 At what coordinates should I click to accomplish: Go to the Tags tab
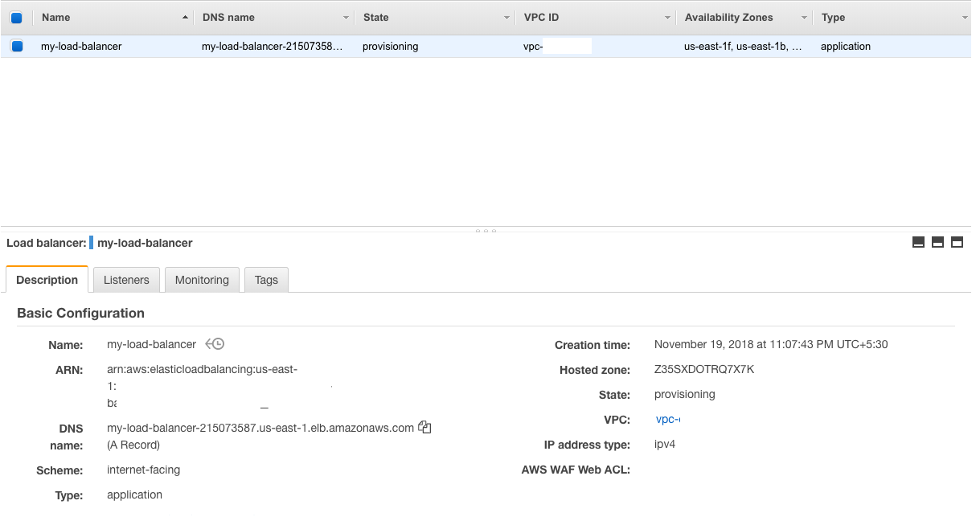click(266, 280)
